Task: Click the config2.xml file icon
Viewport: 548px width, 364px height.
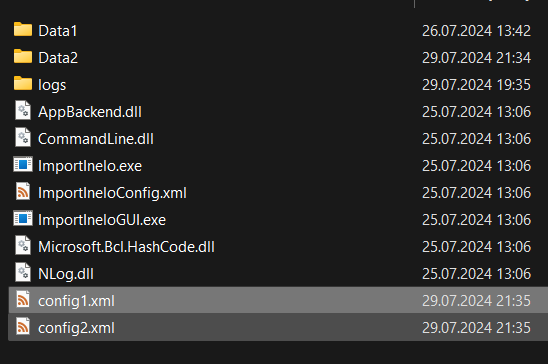Action: coord(23,326)
